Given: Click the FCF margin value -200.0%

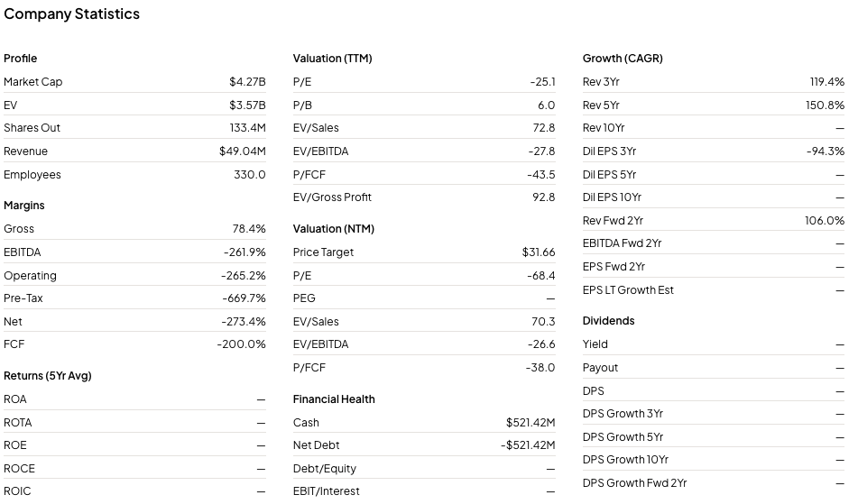Looking at the screenshot, I should (241, 344).
